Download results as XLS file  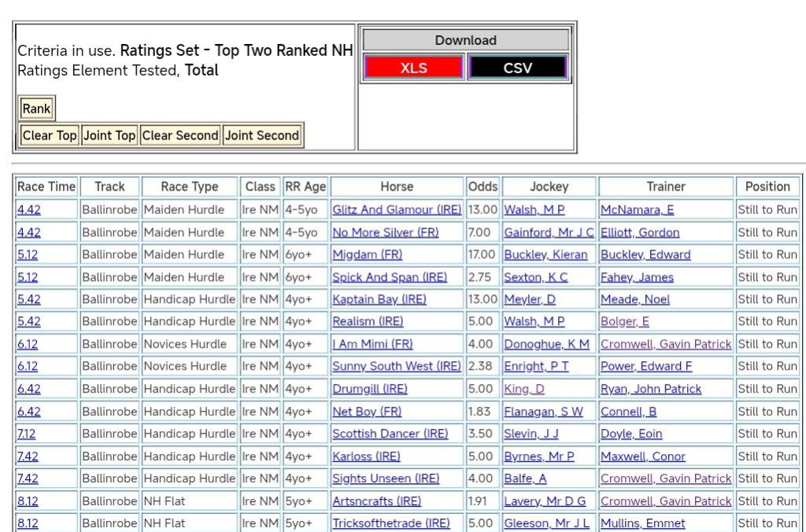pyautogui.click(x=413, y=68)
